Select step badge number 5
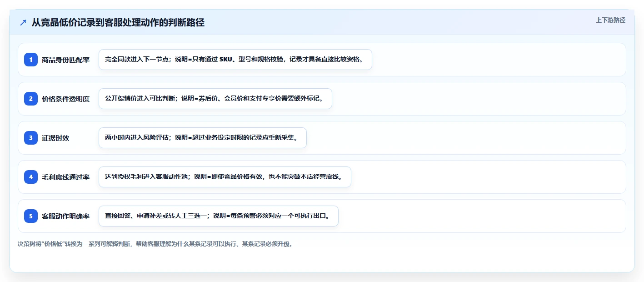644x282 pixels. (x=31, y=216)
